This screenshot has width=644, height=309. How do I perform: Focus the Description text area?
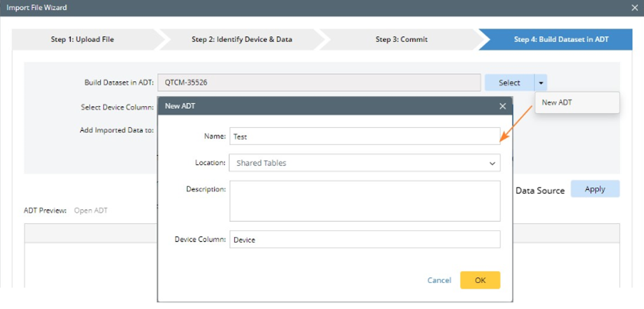pyautogui.click(x=365, y=201)
